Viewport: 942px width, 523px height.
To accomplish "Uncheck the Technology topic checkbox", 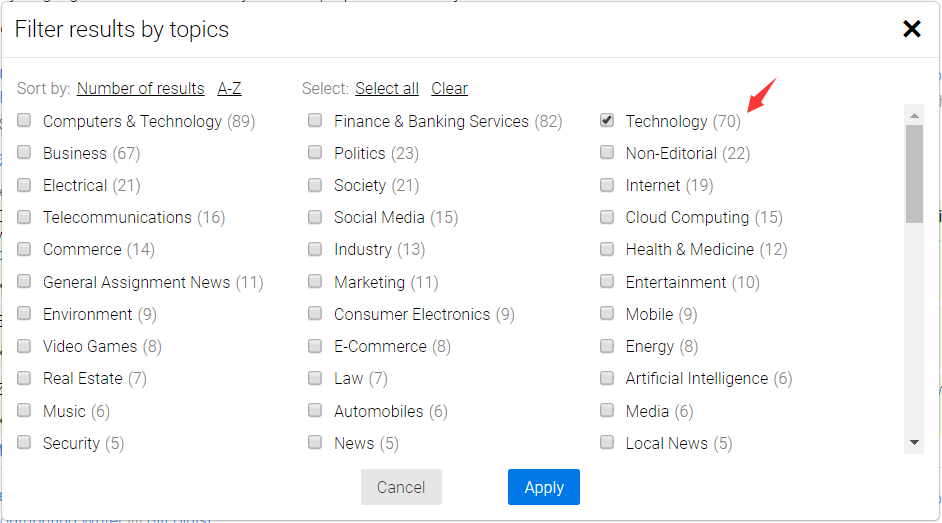I will [x=607, y=121].
